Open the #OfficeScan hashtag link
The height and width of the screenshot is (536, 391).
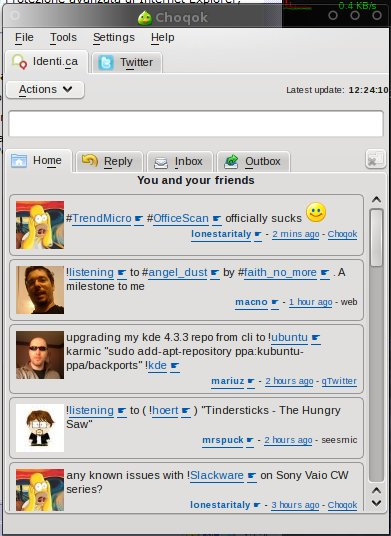[181, 218]
